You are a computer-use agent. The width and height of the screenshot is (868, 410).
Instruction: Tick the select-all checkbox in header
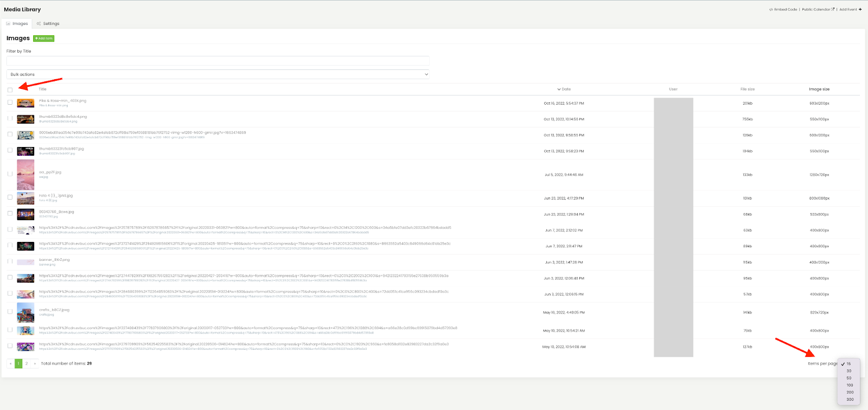10,90
